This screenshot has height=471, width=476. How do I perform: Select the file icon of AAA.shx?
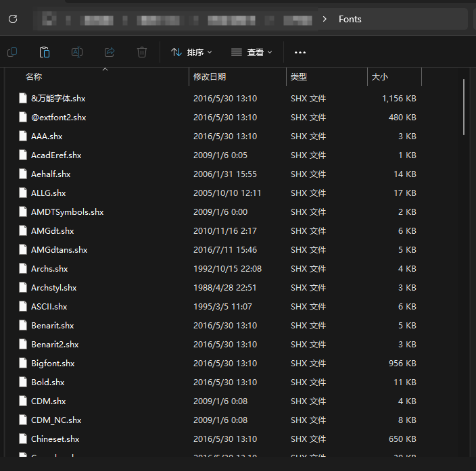22,136
